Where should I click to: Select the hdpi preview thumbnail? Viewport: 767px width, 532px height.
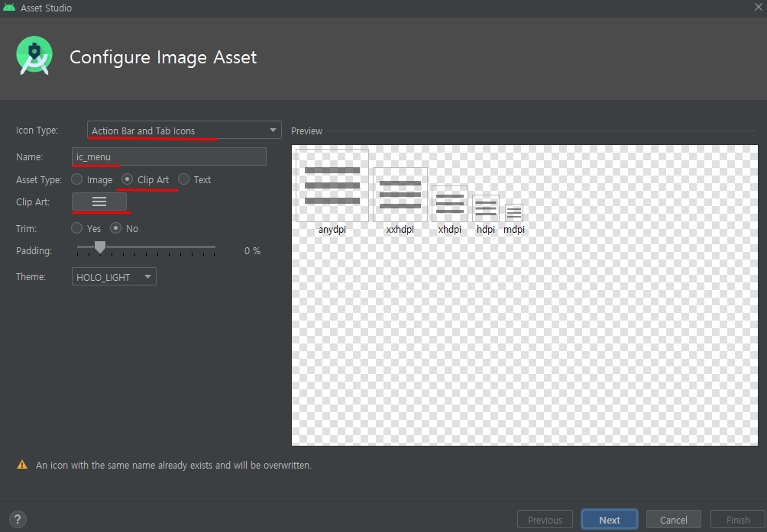[486, 208]
